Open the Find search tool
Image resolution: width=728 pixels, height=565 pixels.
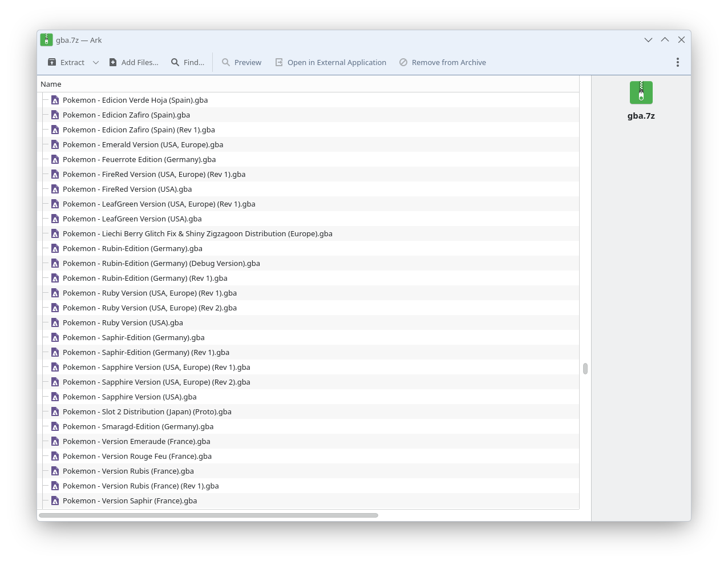click(188, 62)
